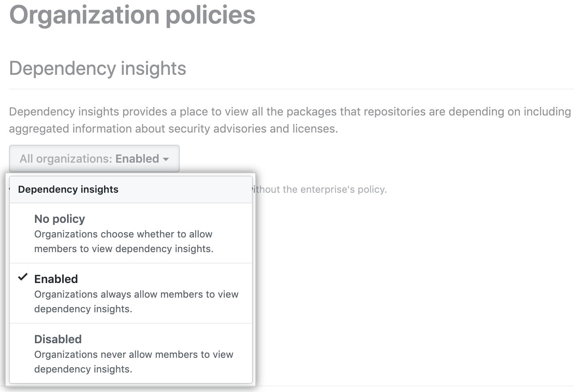Screen dimensions: 574x392
Task: Click the "Organization policies" page heading
Action: pos(132,15)
